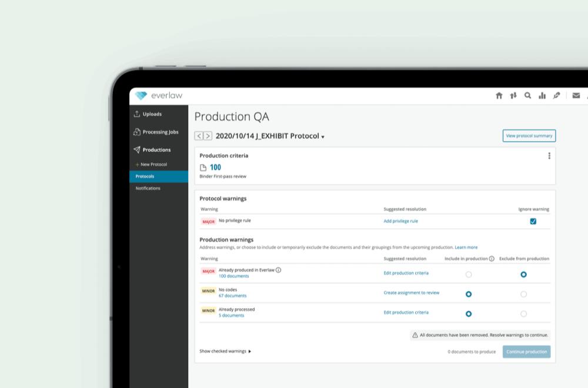Uncheck Ignore warning for No privilege rule

533,221
